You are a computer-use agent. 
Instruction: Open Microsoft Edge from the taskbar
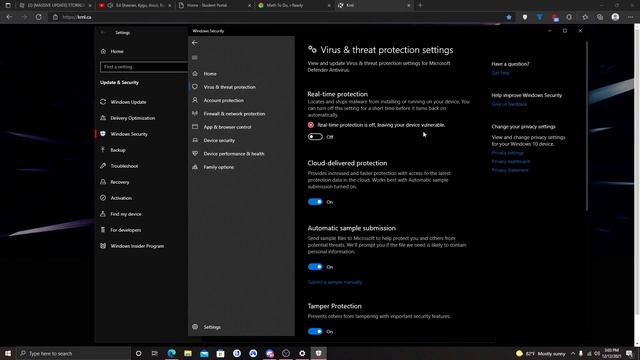pos(171,353)
